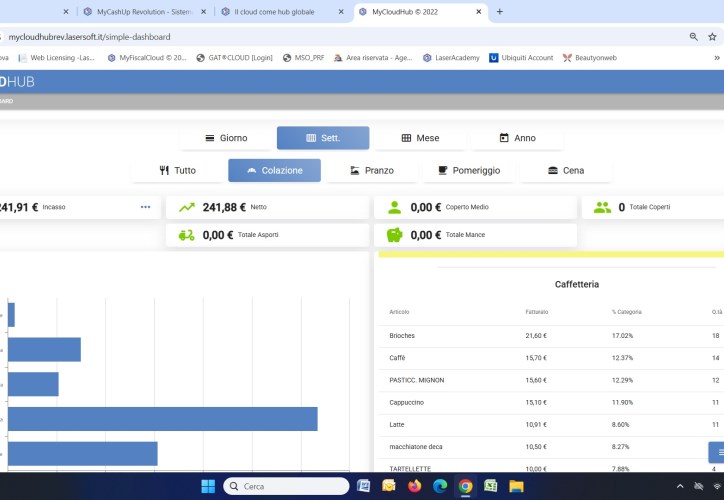This screenshot has height=500, width=724.
Task: Expand the system tray hidden icons arrow
Action: [680, 486]
